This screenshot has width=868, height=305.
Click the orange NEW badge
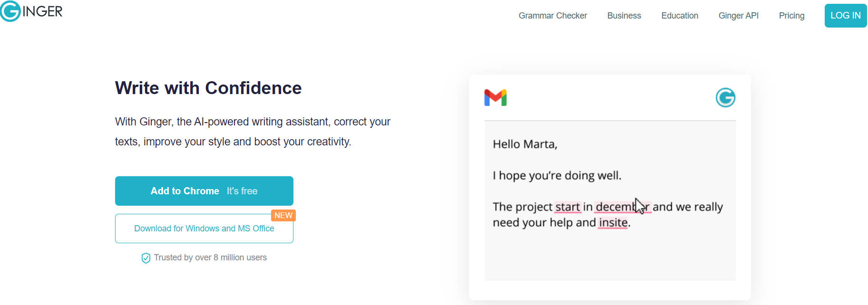tap(283, 215)
